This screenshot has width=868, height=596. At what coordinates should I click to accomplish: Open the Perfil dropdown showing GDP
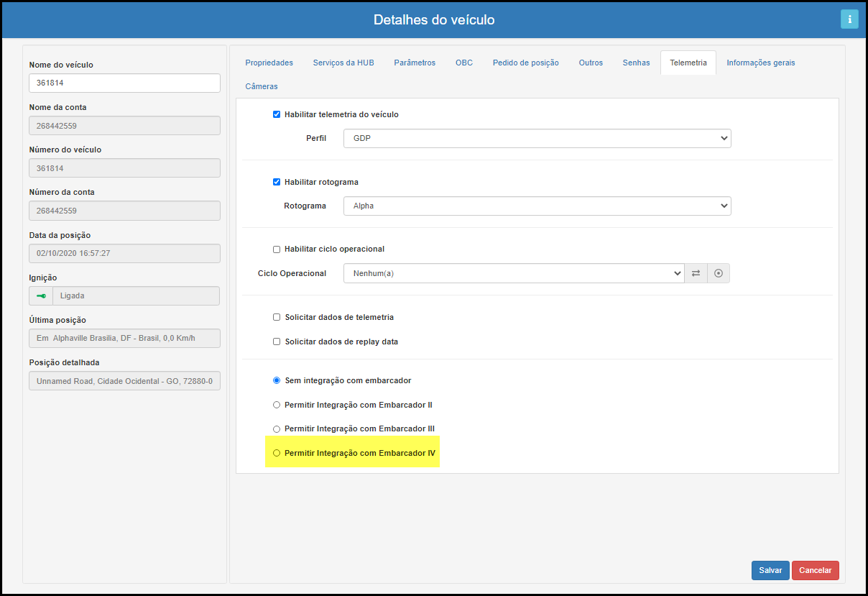pos(537,138)
